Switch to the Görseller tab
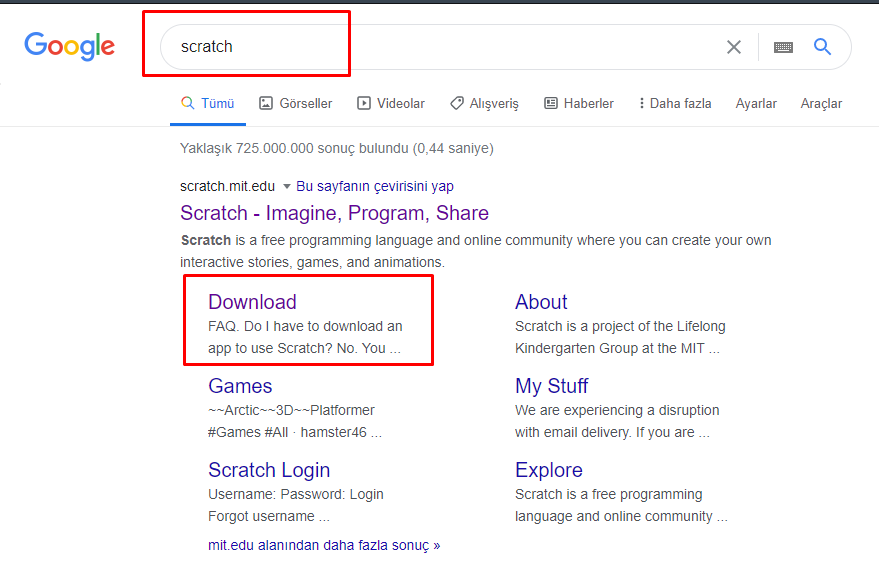This screenshot has height=563, width=879. tap(295, 103)
